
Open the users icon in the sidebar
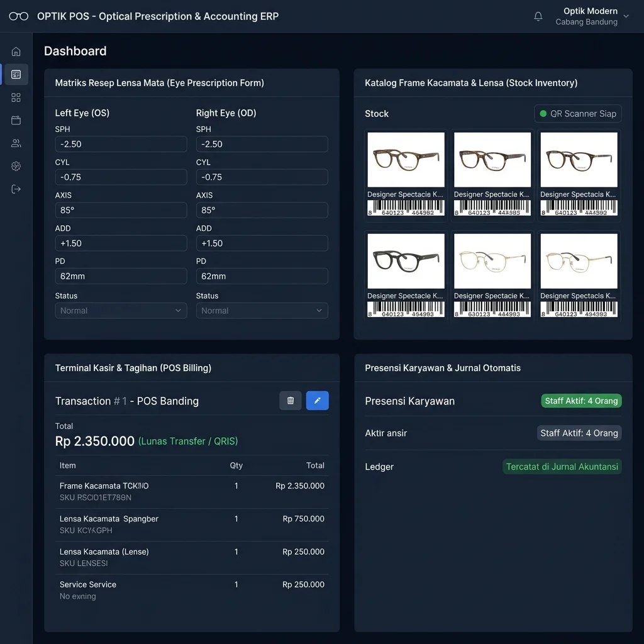(x=16, y=143)
